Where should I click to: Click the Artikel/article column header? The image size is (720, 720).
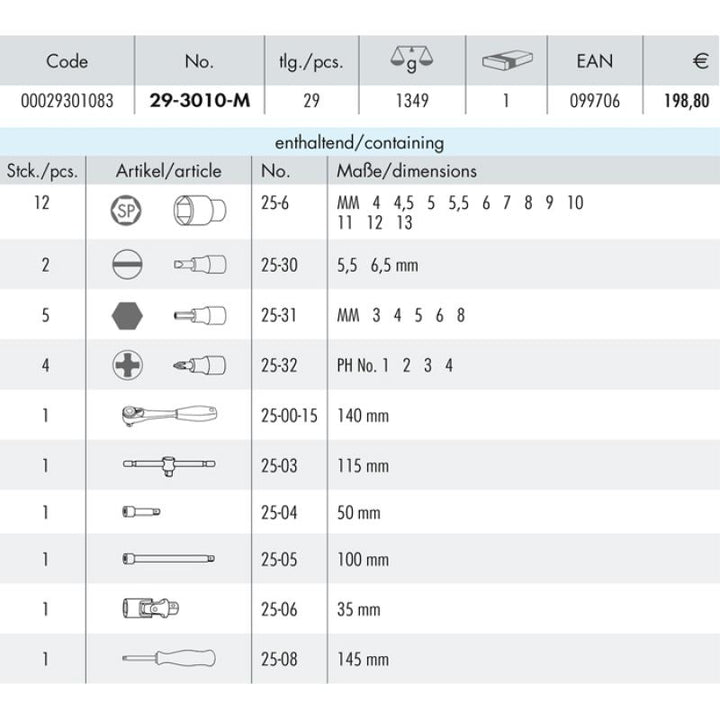coord(169,171)
